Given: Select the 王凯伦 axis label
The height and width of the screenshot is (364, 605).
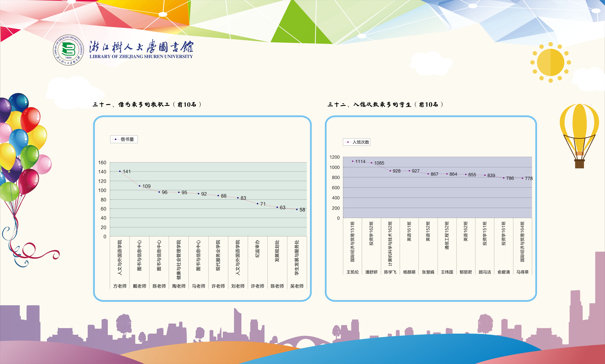Looking at the screenshot, I should click(x=352, y=272).
